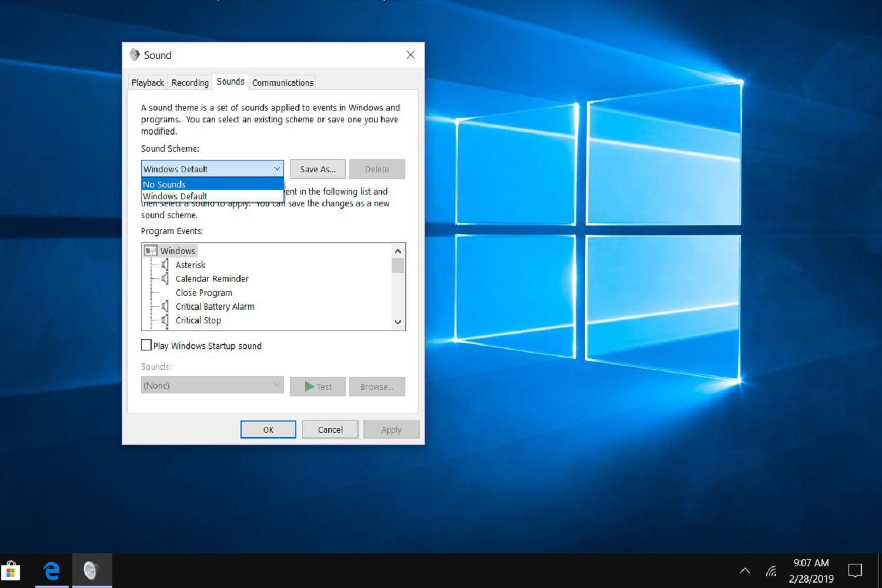Click the Program Events scrollbar thumb
Viewport: 882px width, 588px height.
[x=398, y=266]
